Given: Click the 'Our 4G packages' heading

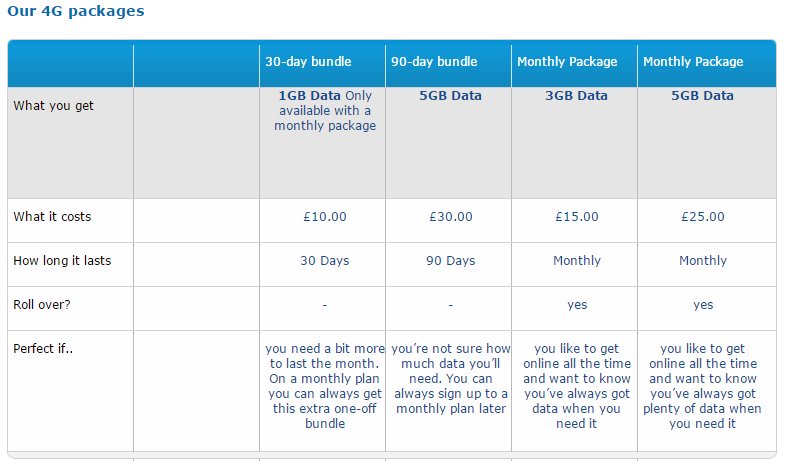Looking at the screenshot, I should click(x=76, y=11).
